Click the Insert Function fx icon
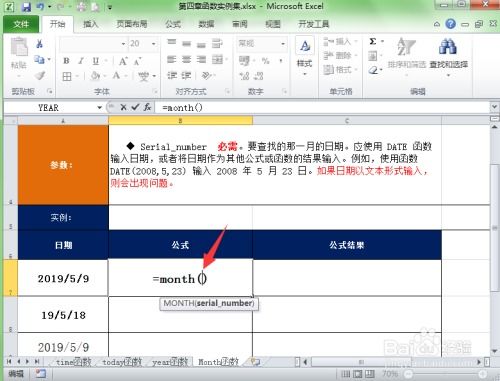The image size is (500, 381). coord(147,107)
